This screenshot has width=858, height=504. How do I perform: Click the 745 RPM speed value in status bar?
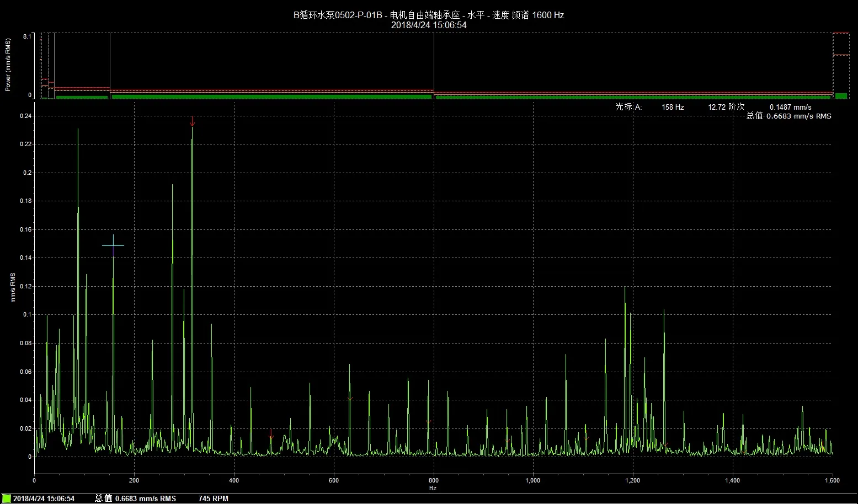[x=213, y=498]
